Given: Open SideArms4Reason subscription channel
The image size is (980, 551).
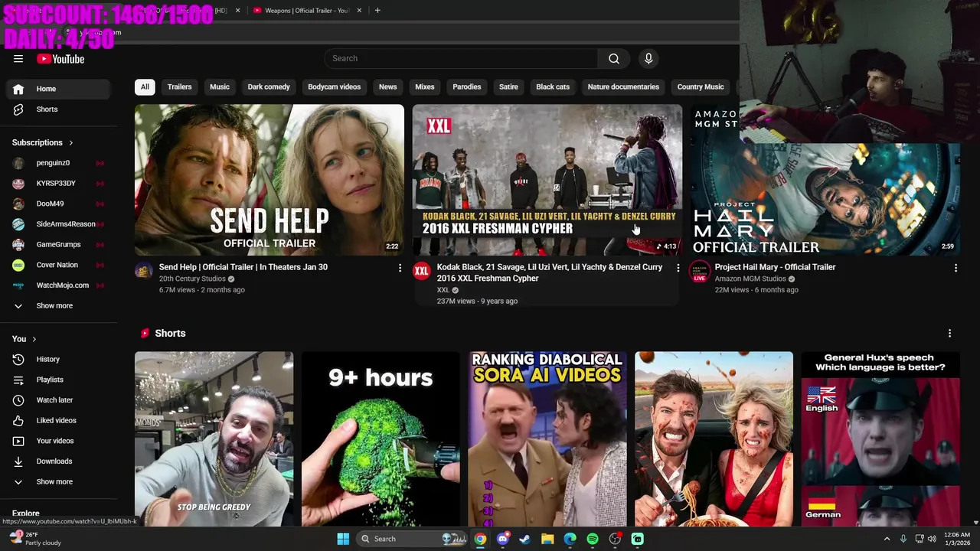Looking at the screenshot, I should point(58,224).
